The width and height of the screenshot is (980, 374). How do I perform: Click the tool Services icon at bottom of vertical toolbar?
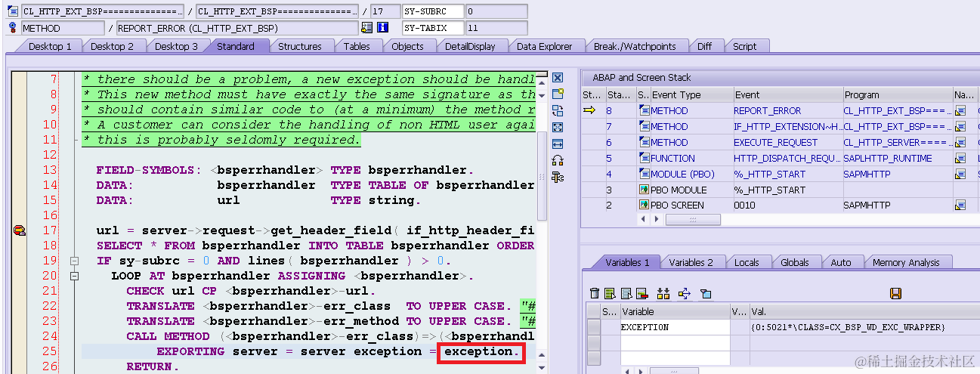point(558,177)
